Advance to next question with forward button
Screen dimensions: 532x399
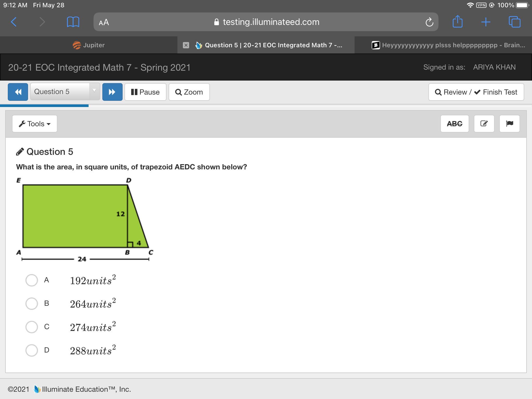(112, 92)
